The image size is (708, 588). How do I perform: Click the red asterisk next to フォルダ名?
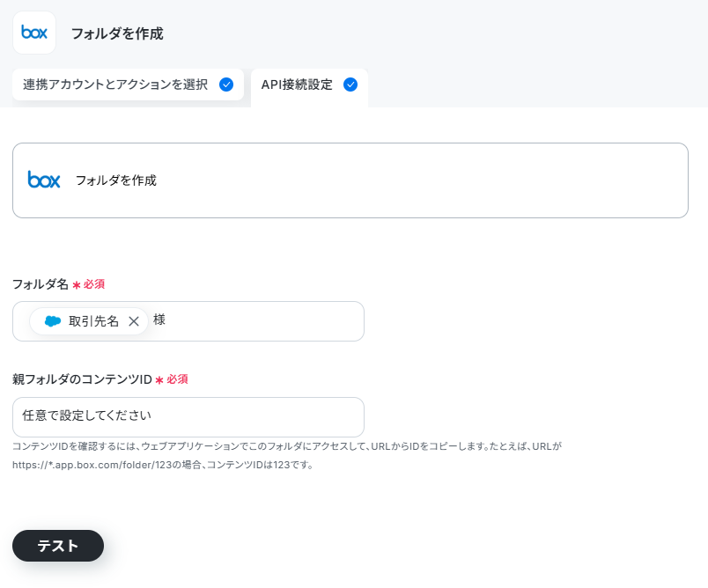pyautogui.click(x=77, y=284)
